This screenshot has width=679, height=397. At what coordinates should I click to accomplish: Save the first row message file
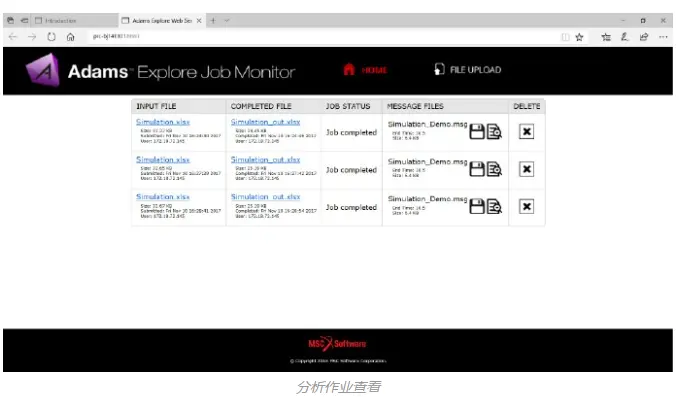(x=477, y=132)
